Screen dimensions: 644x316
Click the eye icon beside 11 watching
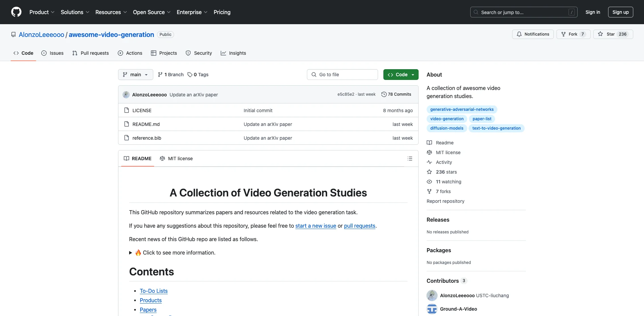point(429,182)
